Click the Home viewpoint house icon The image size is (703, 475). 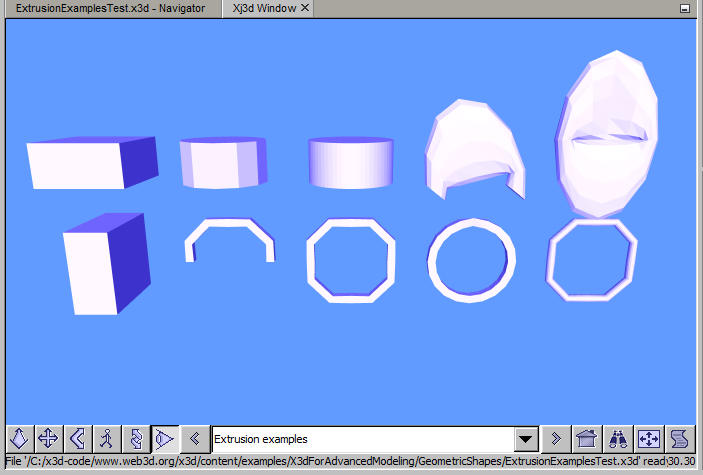pyautogui.click(x=587, y=438)
